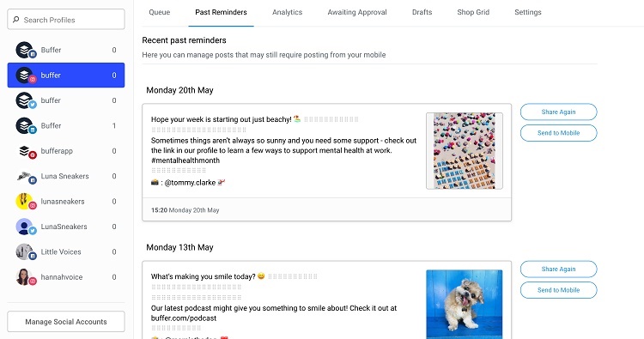
Task: Open the Shop Grid tab
Action: coord(473,12)
